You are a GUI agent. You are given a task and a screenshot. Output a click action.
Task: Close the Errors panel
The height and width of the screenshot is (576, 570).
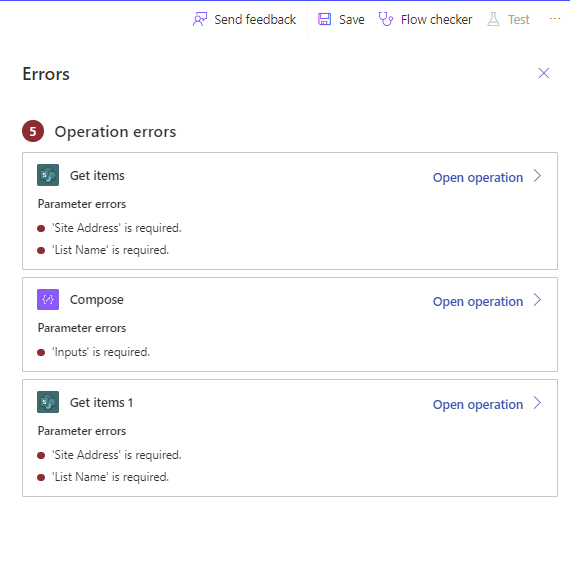coord(544,73)
